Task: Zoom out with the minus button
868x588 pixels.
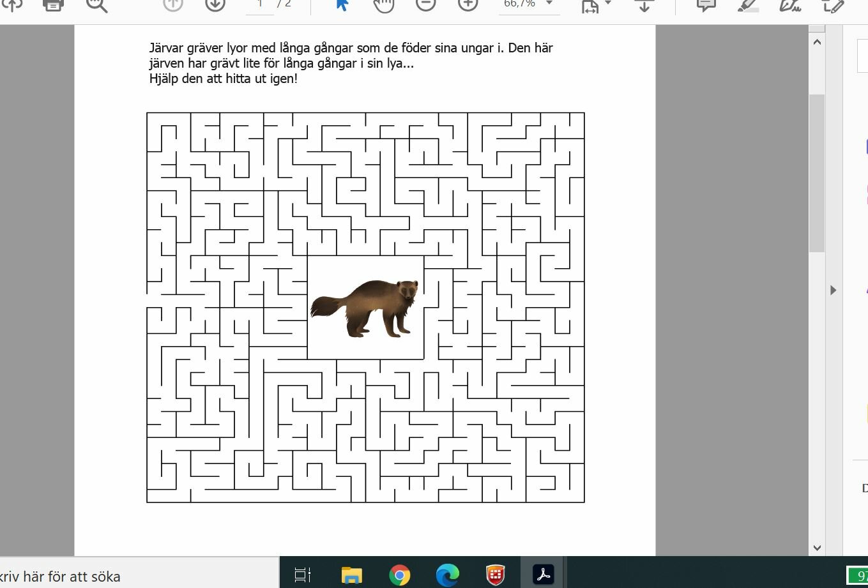Action: [x=425, y=4]
